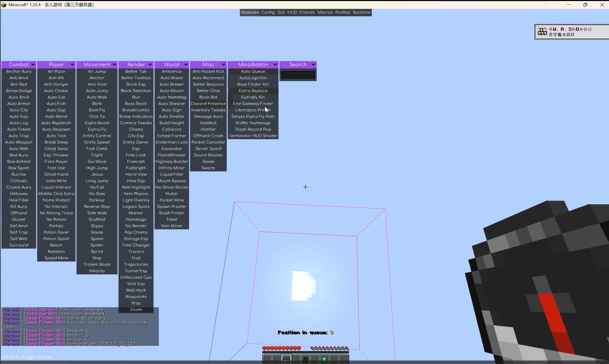Switch to the Config tab
Viewport: 609px width, 364px height.
(268, 13)
